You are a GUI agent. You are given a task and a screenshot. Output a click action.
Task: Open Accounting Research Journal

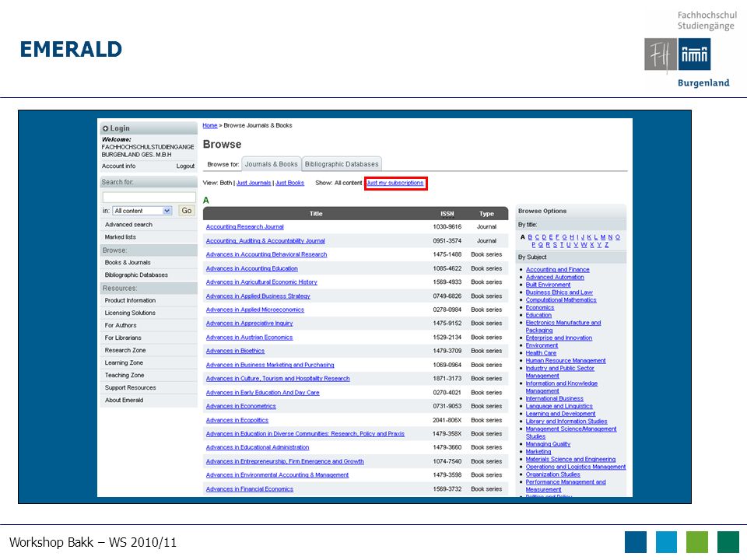(x=245, y=227)
